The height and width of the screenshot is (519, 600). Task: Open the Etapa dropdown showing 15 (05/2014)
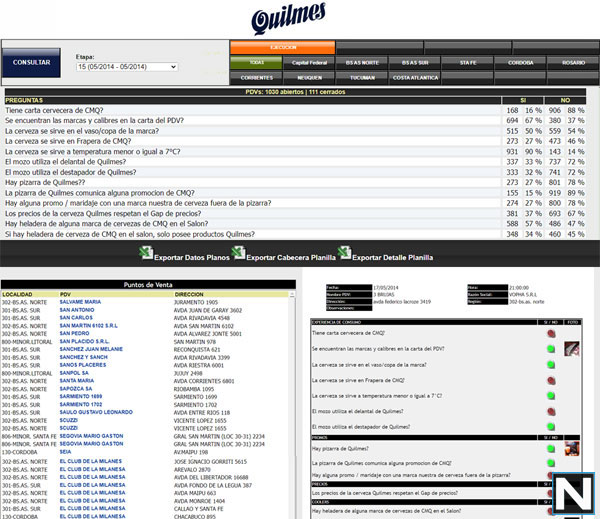127,67
